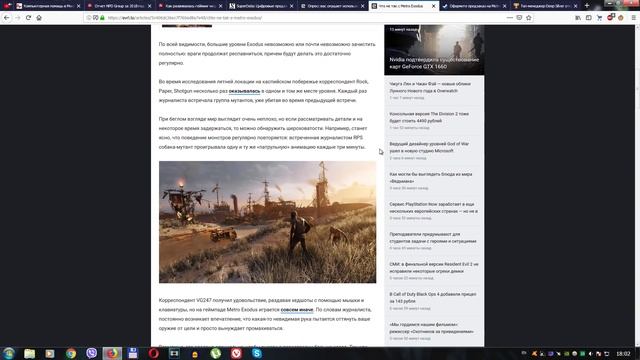Open the uTorrent taskbar icon
Viewport: 640px width, 360px height.
point(216,353)
